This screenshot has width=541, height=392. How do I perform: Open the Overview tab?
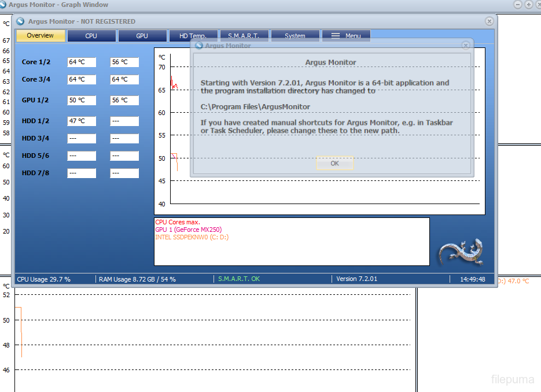41,35
